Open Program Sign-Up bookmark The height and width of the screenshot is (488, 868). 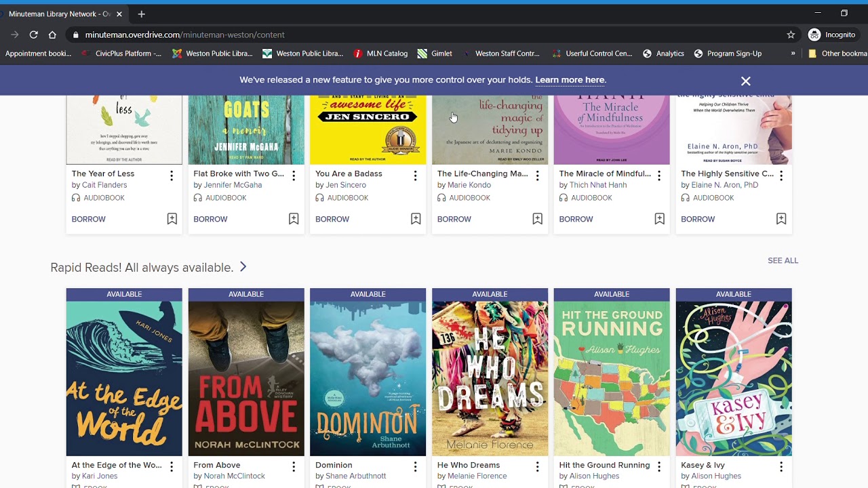[x=728, y=54]
